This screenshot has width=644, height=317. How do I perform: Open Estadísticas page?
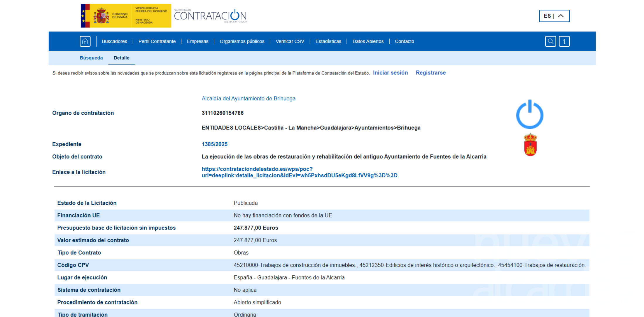tap(328, 41)
